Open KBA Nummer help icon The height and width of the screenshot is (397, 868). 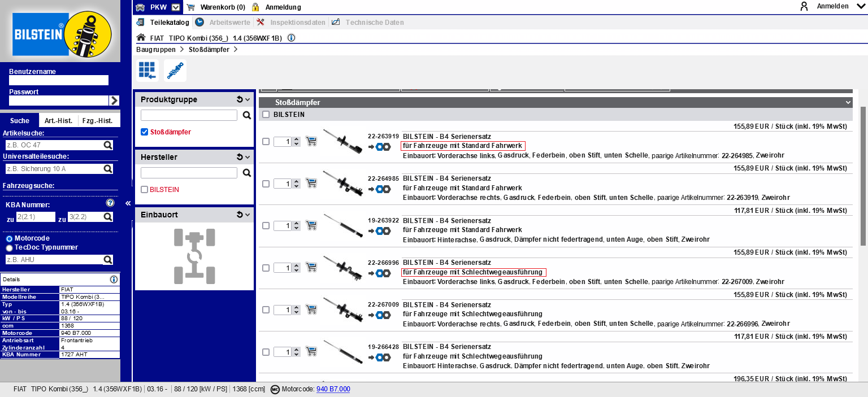(x=110, y=203)
